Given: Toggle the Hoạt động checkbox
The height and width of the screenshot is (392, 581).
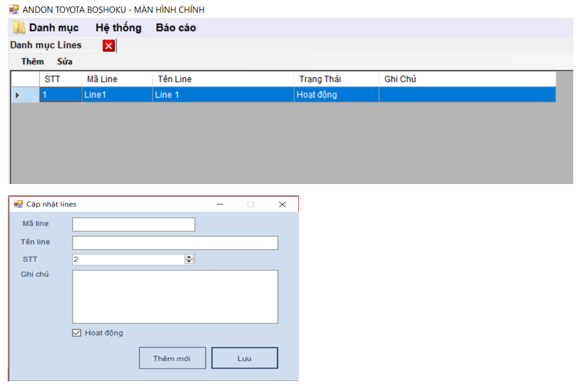Looking at the screenshot, I should click(x=77, y=333).
